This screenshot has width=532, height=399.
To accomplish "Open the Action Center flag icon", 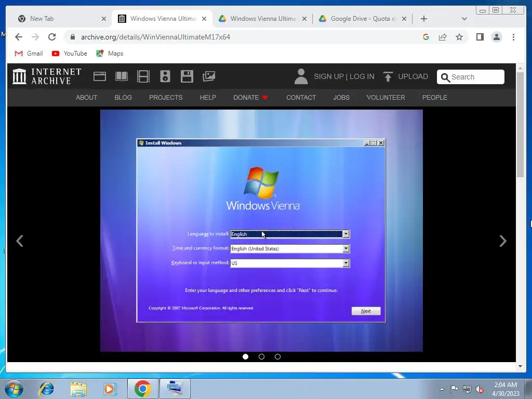I will click(x=454, y=389).
